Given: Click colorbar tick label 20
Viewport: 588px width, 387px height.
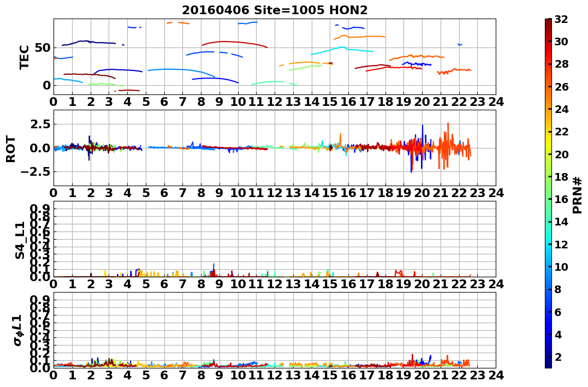Looking at the screenshot, I should coord(561,154).
